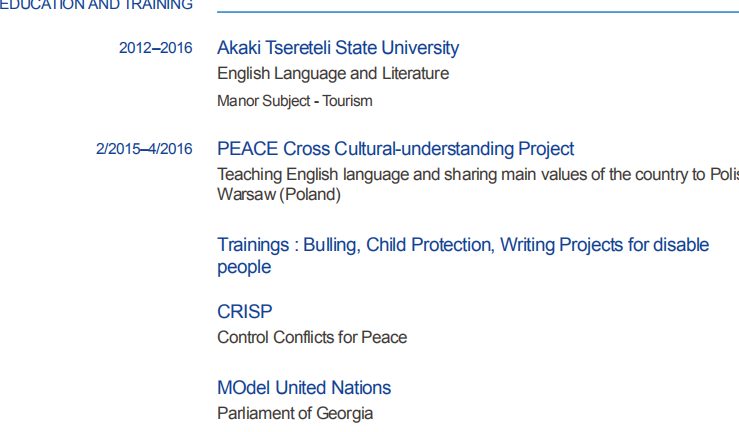Image resolution: width=739 pixels, height=432 pixels.
Task: Click the English Language and Literature line
Action: [332, 74]
